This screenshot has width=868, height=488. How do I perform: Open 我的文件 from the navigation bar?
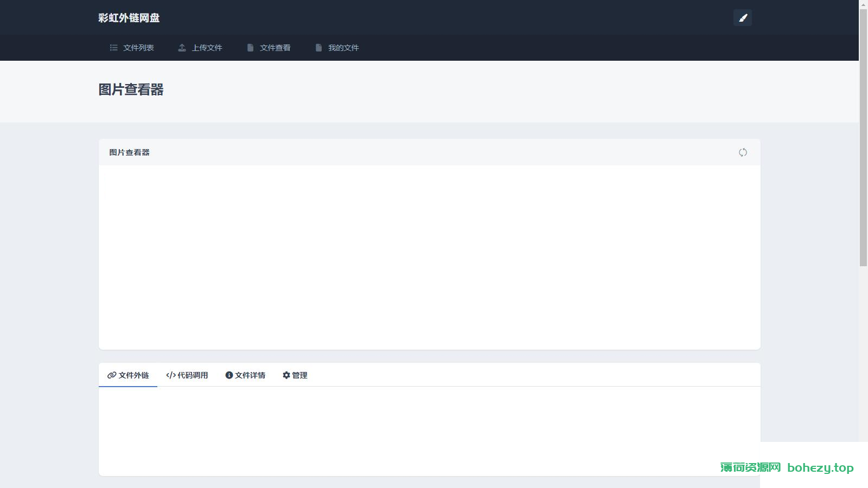click(x=337, y=48)
